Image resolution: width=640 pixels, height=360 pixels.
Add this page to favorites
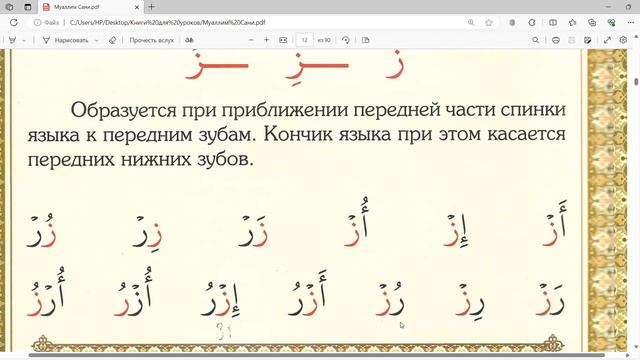pyautogui.click(x=489, y=22)
